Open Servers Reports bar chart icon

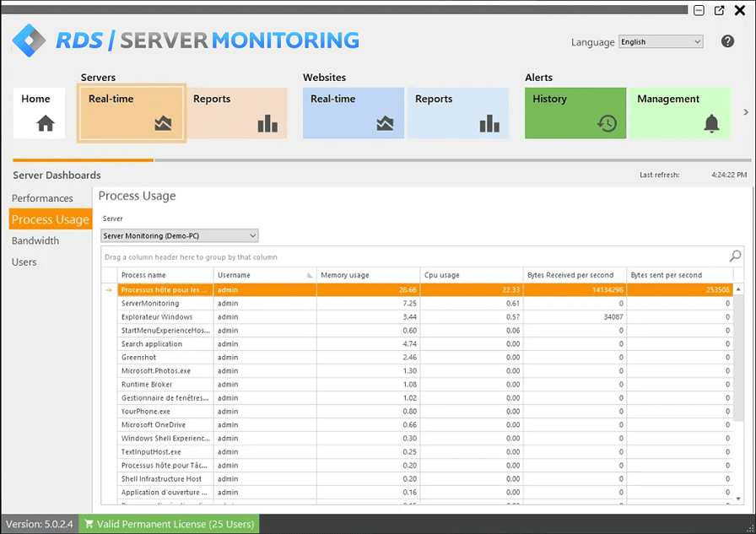tap(267, 124)
